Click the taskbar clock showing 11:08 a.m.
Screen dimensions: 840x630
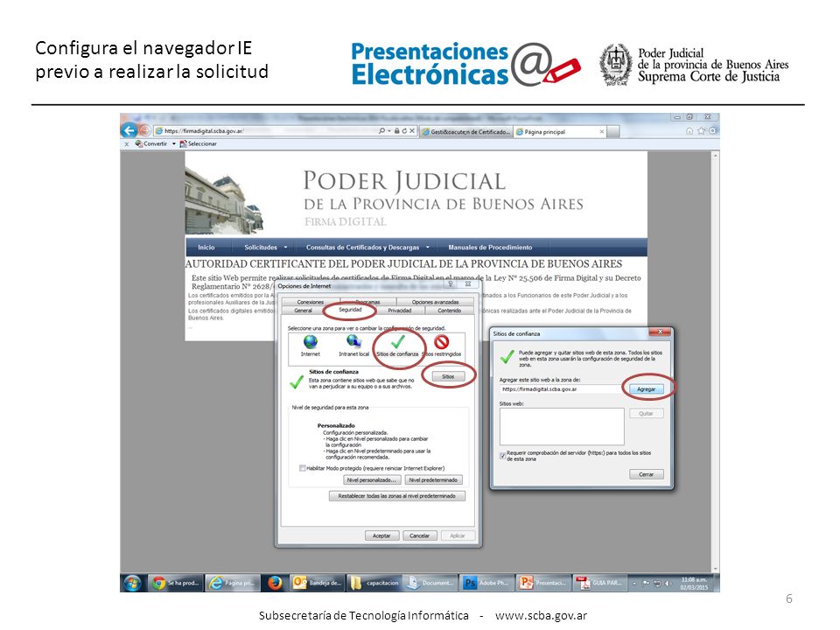pos(694,584)
